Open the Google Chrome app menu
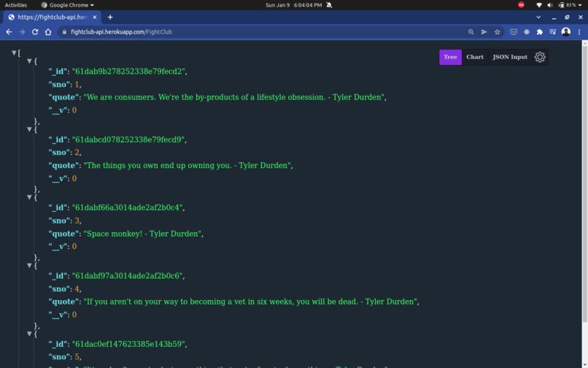 point(68,5)
